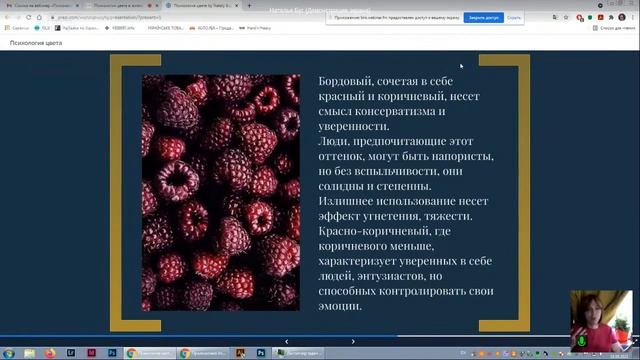Click the raspberries photo on slide
Screen dimensions: 640x360
click(x=221, y=193)
